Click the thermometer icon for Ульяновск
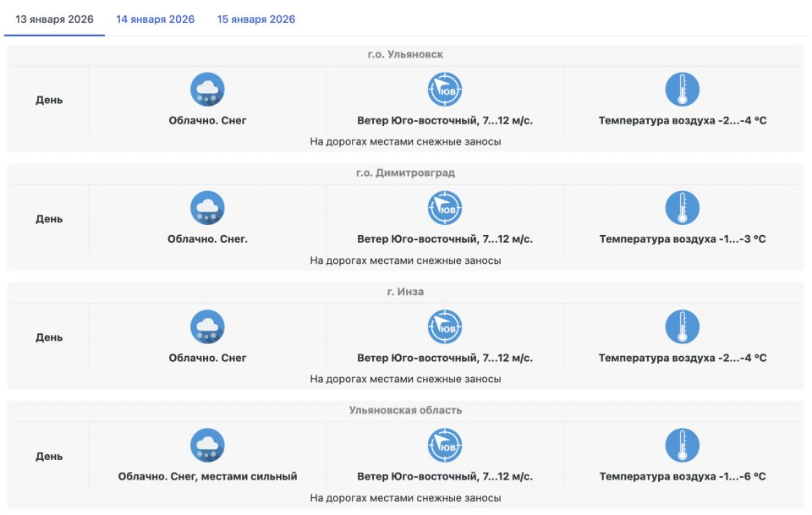812x515 pixels. [x=683, y=90]
